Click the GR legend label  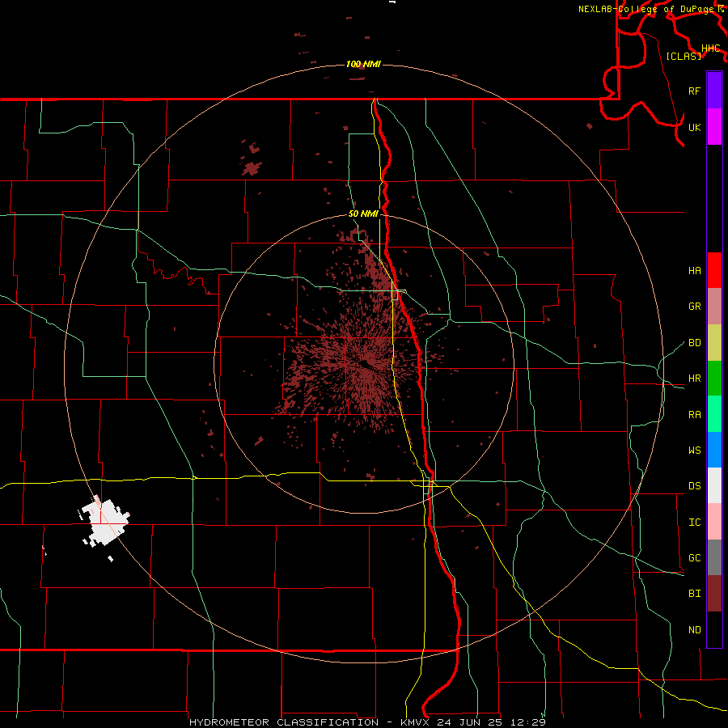pyautogui.click(x=694, y=307)
